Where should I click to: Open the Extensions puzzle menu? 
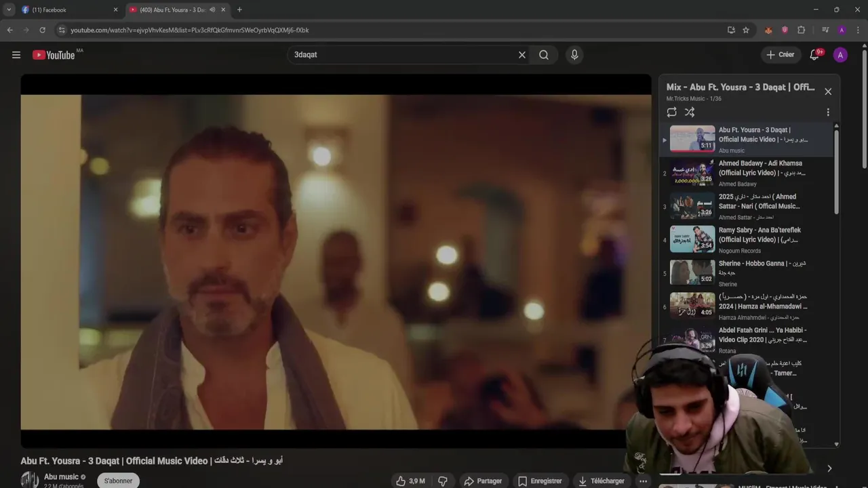click(801, 30)
